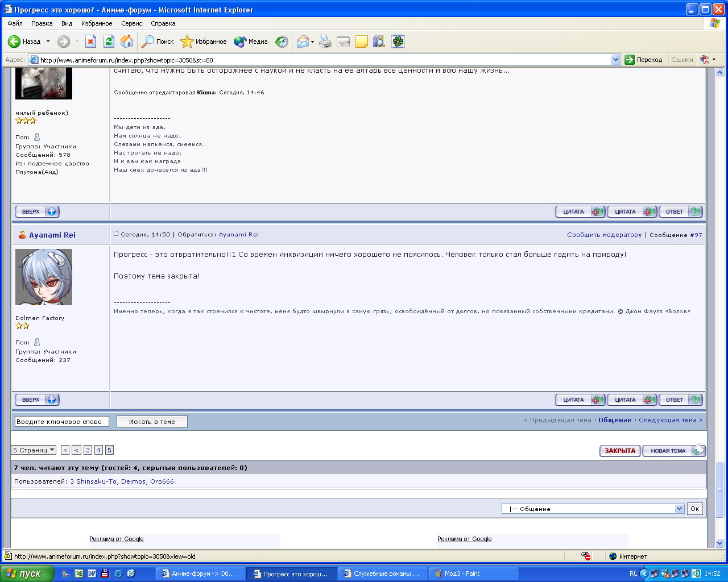Screen dimensions: 728x582
Task: Refresh the page with the Refresh icon
Action: click(109, 41)
